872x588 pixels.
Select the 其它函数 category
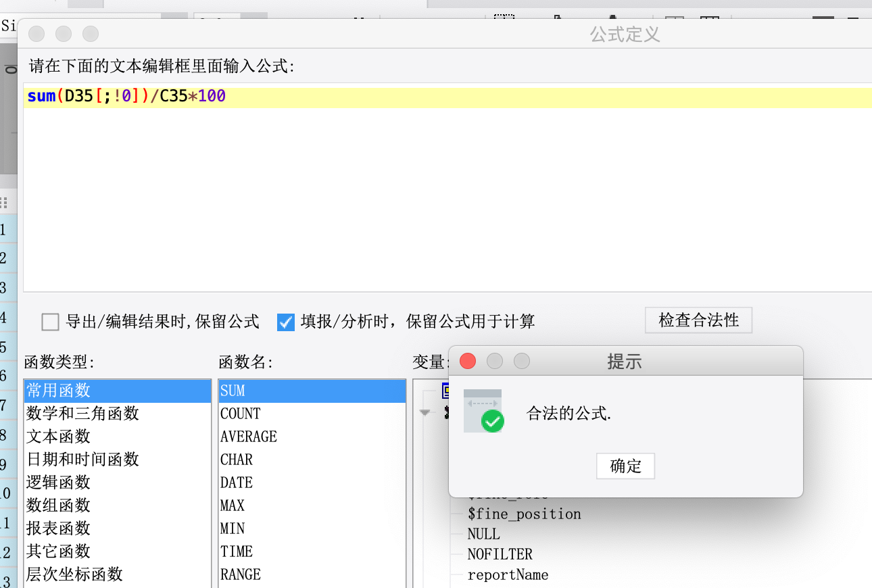[118, 552]
